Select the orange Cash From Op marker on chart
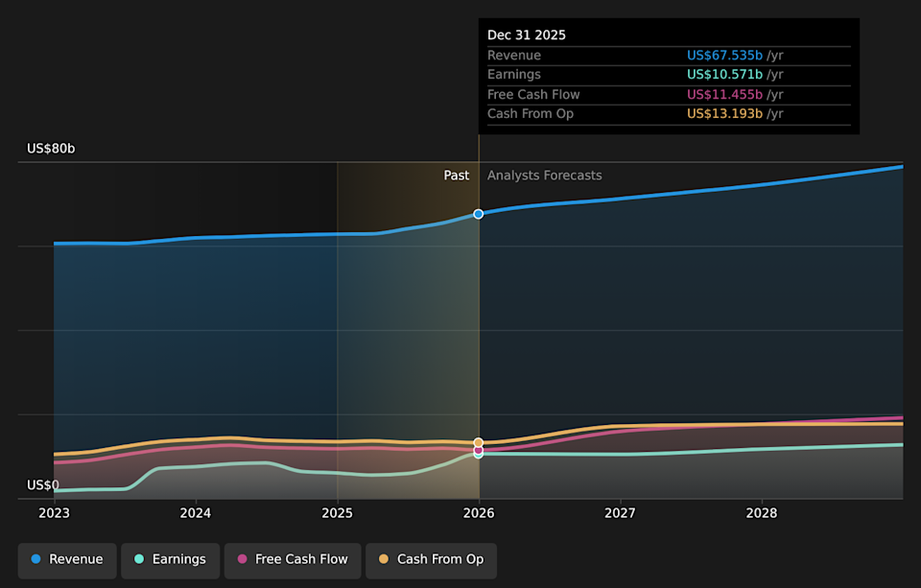The image size is (921, 588). [x=478, y=444]
